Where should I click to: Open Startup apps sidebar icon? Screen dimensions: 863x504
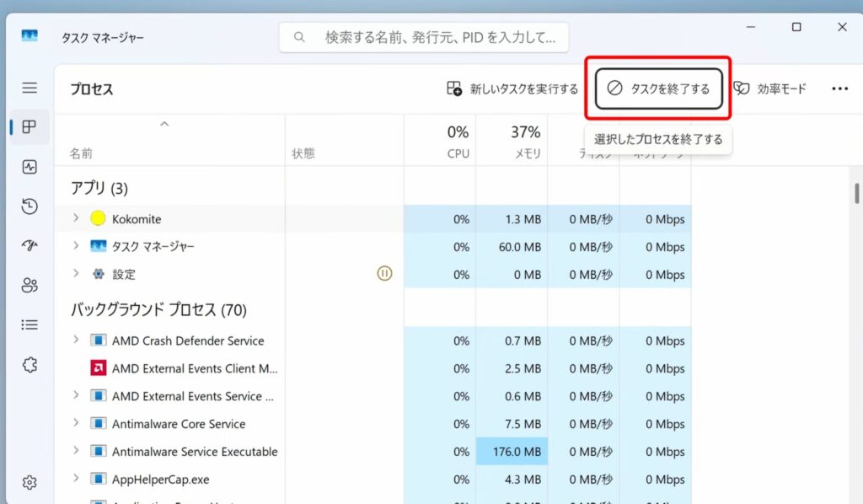29,246
